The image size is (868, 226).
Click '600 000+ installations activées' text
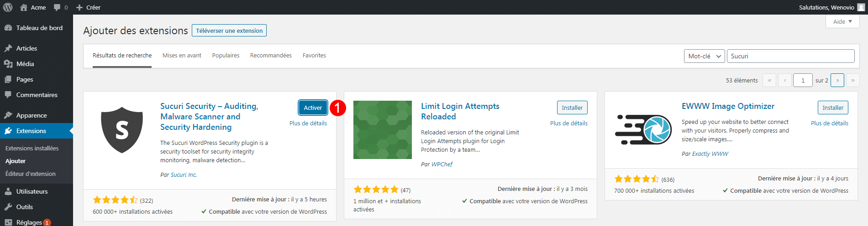point(132,211)
